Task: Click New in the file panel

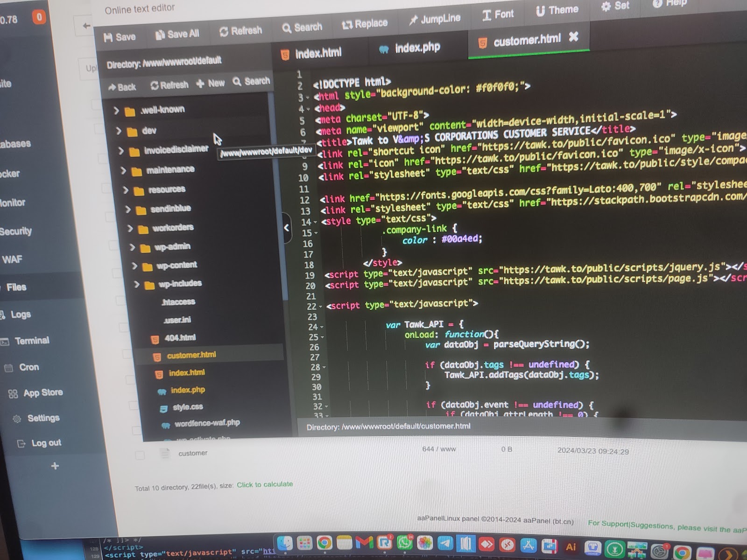Action: pos(211,84)
